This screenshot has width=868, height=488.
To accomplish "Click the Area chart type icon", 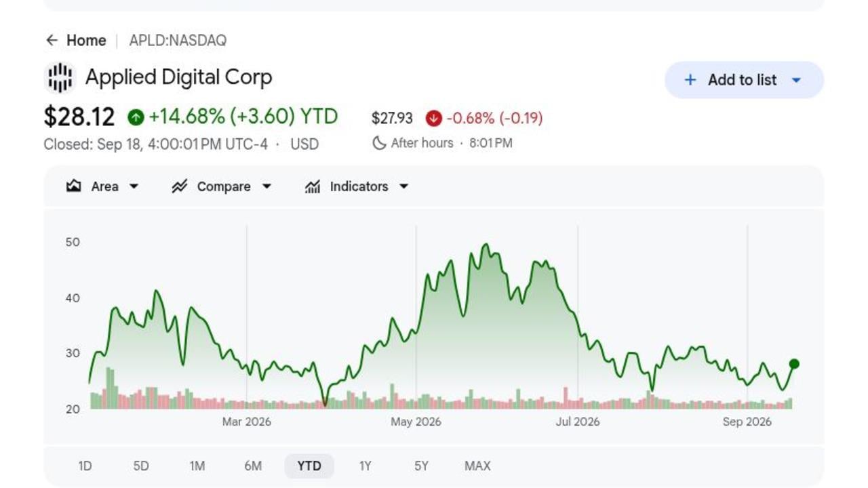I will 74,186.
